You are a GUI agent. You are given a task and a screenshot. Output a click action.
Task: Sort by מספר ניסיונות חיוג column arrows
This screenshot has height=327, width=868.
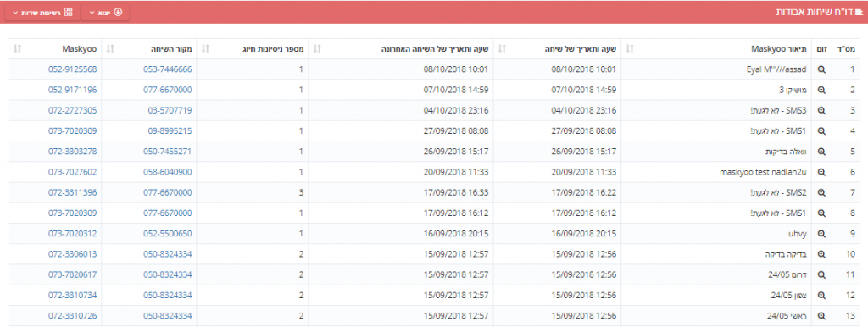205,48
